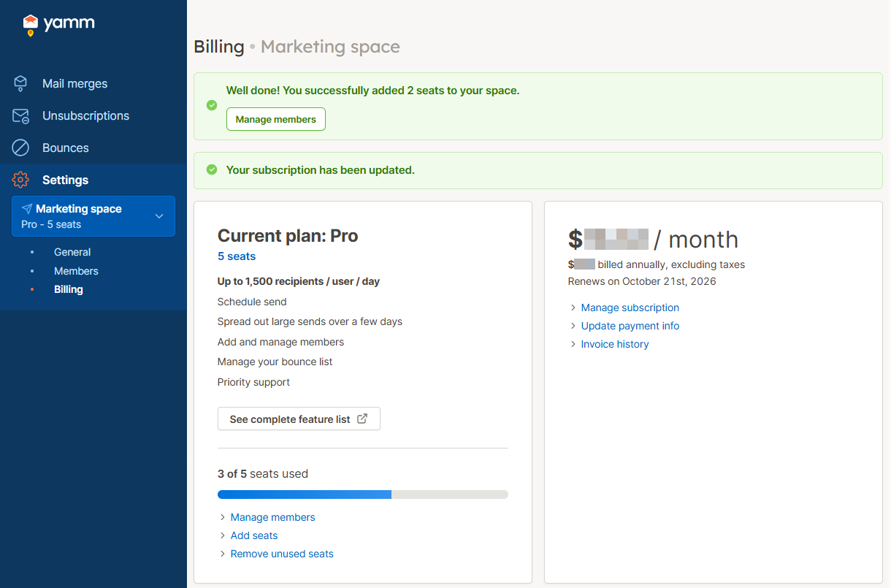891x588 pixels.
Task: Expand the Marketing space selector chevron
Action: pyautogui.click(x=159, y=216)
